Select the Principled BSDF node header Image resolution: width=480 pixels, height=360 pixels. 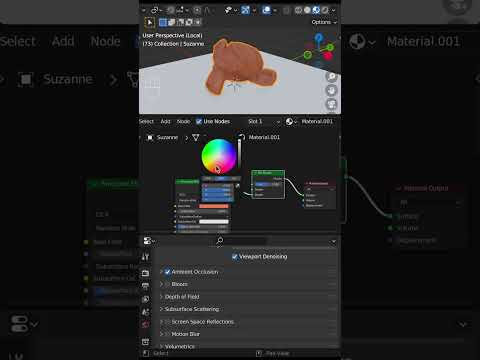pos(187,182)
